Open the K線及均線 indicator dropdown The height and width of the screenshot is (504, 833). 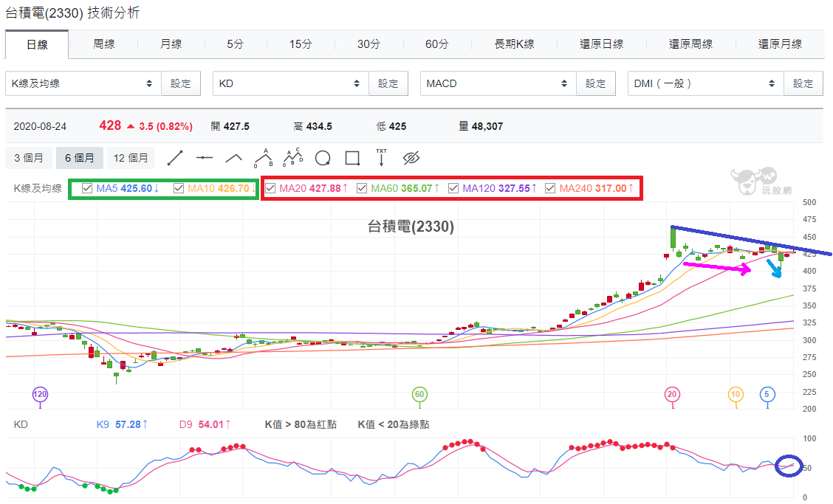click(83, 83)
